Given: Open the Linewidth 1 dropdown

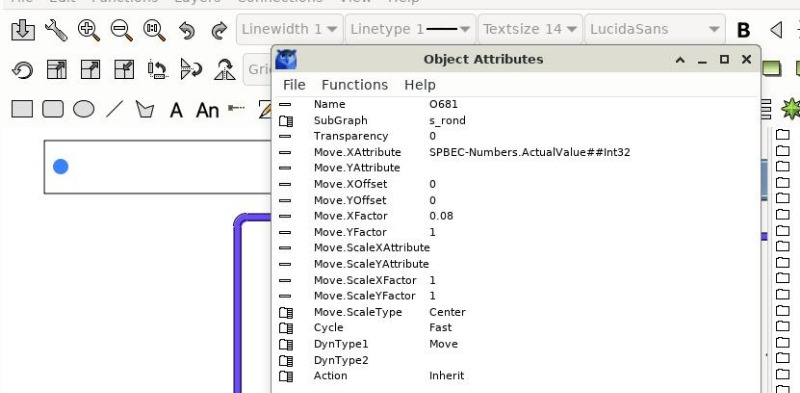Looking at the screenshot, I should 290,29.
